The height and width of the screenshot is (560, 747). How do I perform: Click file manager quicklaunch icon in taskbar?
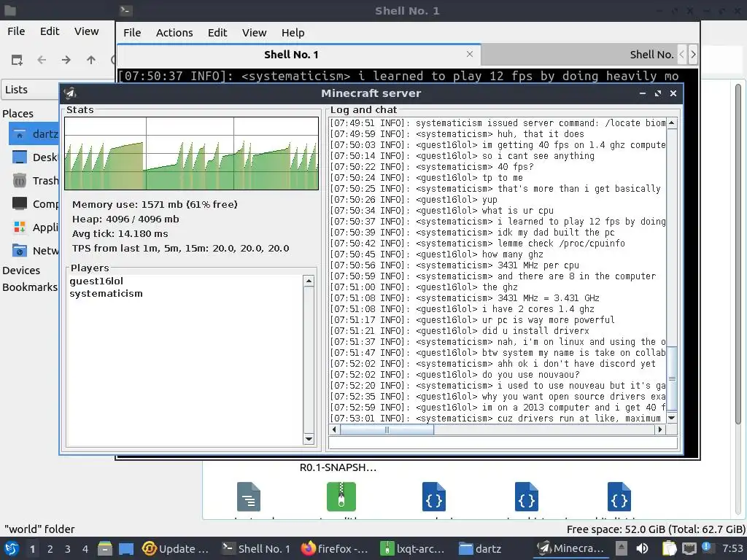[x=105, y=549]
